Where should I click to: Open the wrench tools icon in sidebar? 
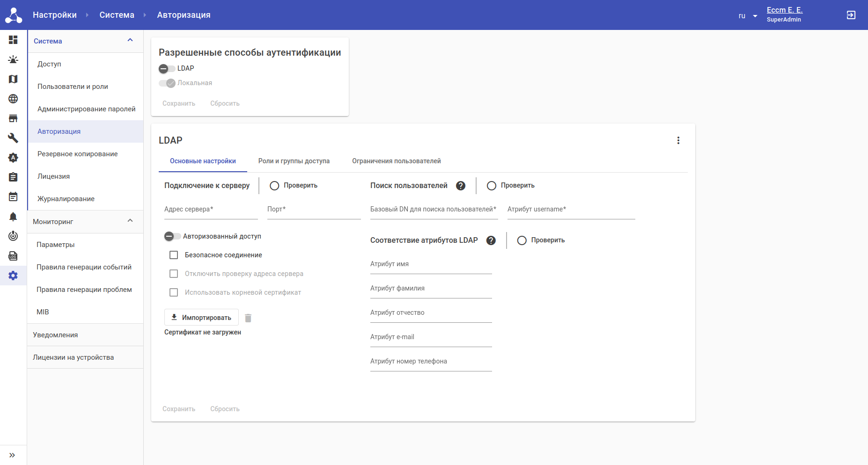pos(13,138)
